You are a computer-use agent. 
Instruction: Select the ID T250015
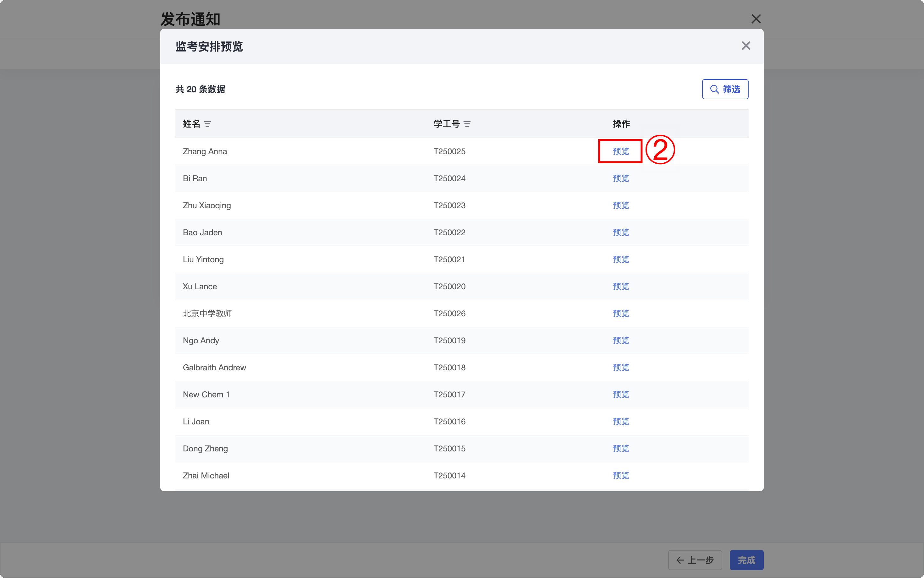449,448
